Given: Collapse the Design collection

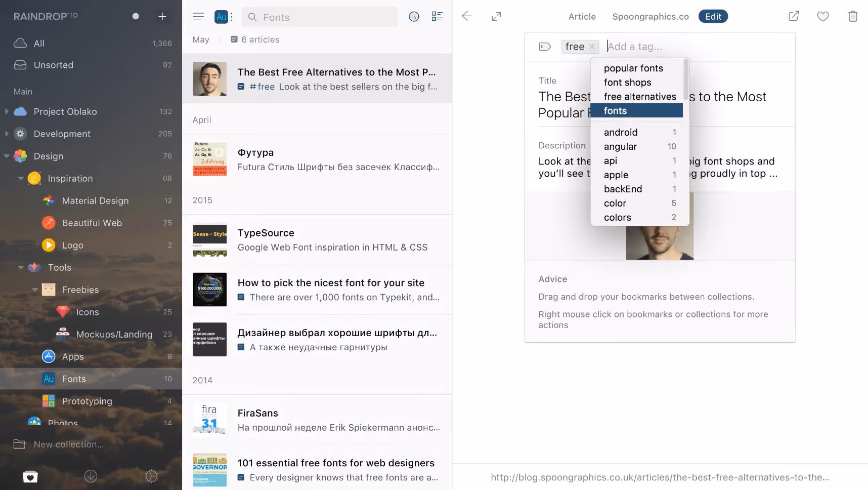Looking at the screenshot, I should (x=7, y=156).
